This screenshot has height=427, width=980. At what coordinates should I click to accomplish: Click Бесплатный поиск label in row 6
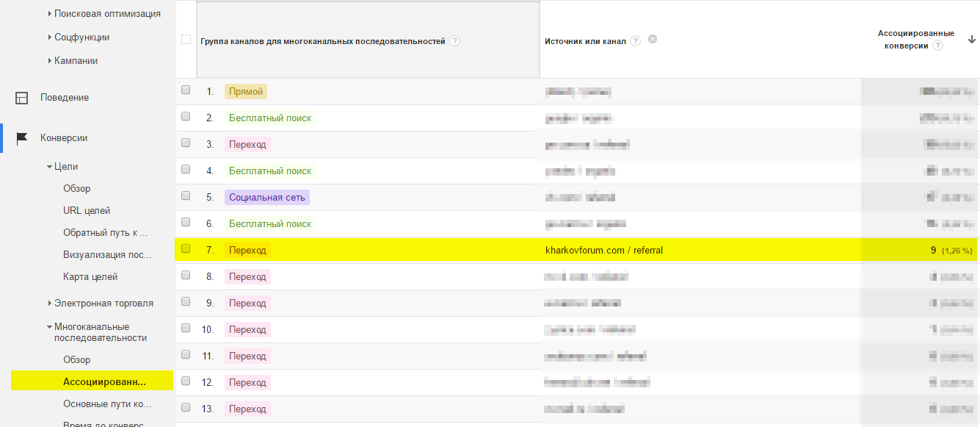pyautogui.click(x=270, y=223)
